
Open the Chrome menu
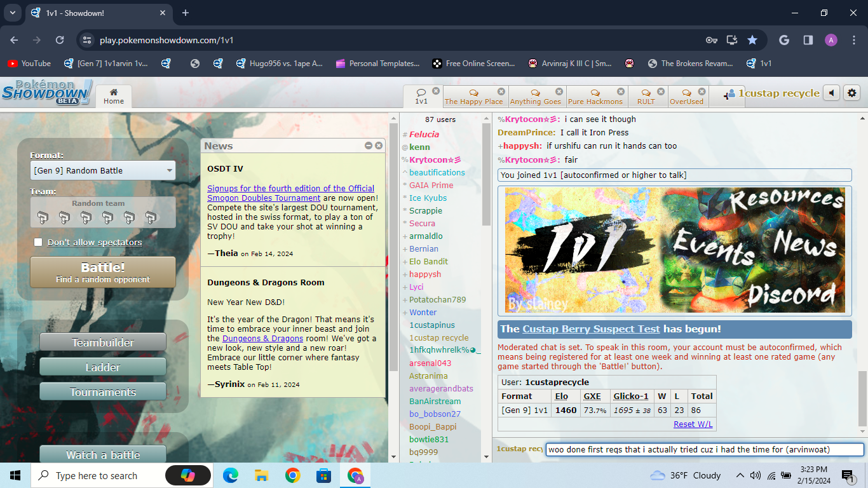click(x=853, y=40)
